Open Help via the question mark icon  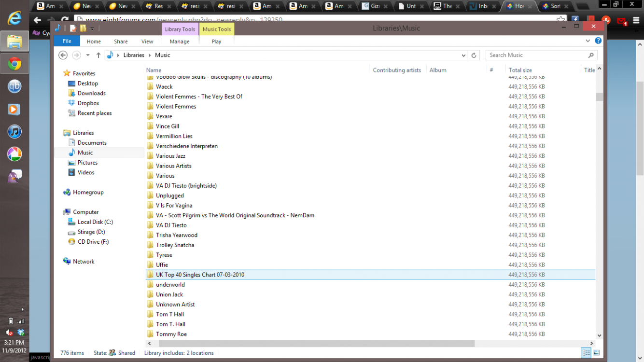point(598,41)
